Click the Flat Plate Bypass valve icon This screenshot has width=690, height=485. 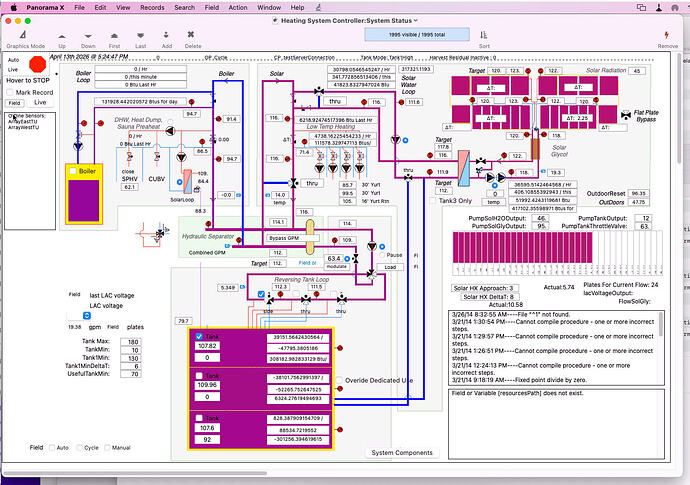626,115
